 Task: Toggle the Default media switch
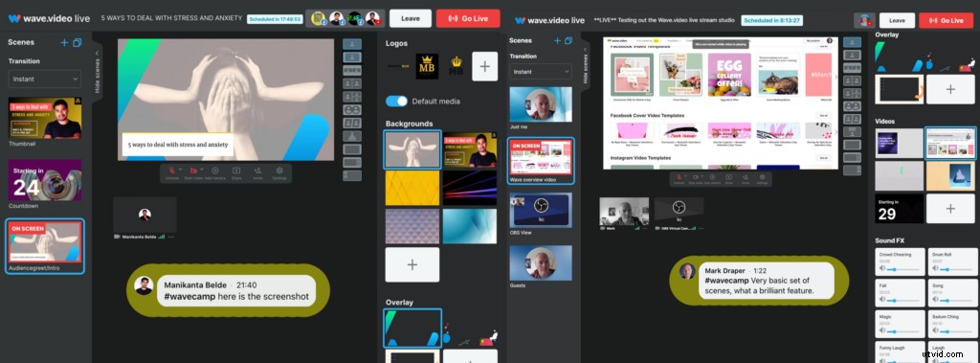pyautogui.click(x=396, y=101)
